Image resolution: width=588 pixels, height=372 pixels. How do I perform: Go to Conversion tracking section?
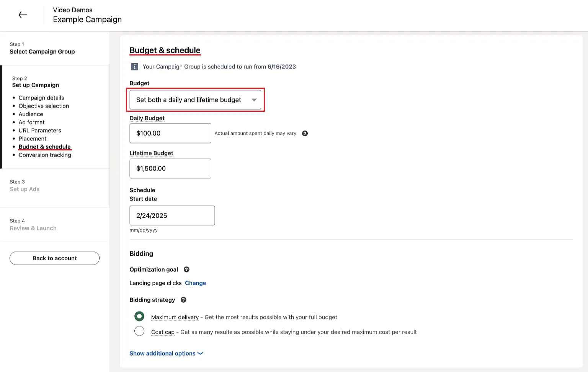(x=45, y=155)
